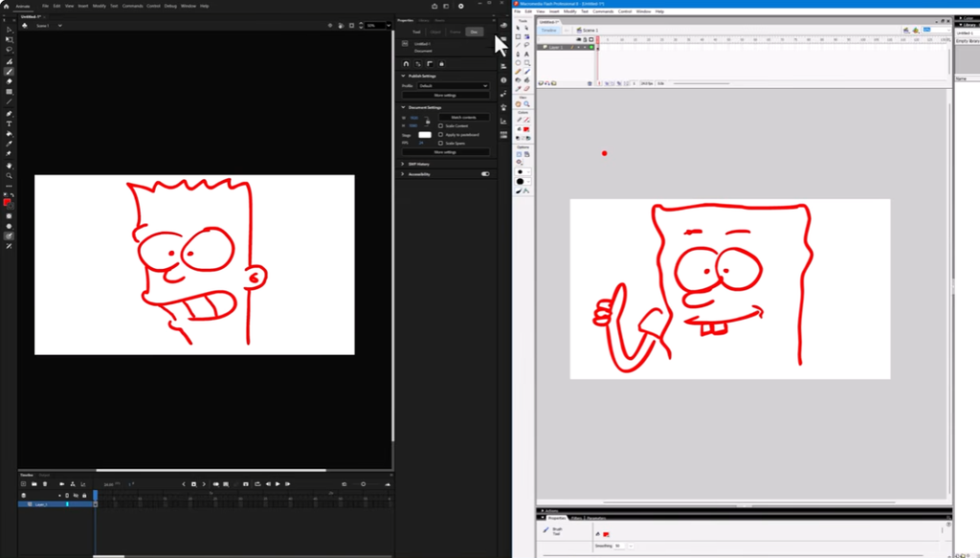Viewport: 980px width, 558px height.
Task: Open the Commands menu in Animate
Action: (132, 6)
